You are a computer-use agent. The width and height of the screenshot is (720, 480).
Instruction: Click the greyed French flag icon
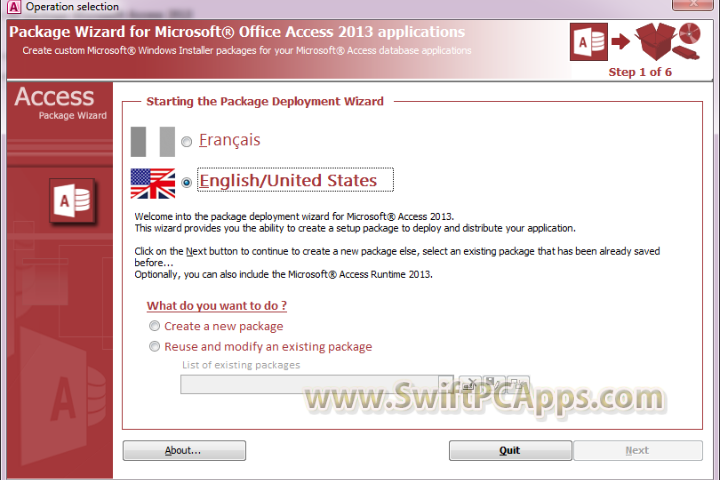pyautogui.click(x=153, y=141)
